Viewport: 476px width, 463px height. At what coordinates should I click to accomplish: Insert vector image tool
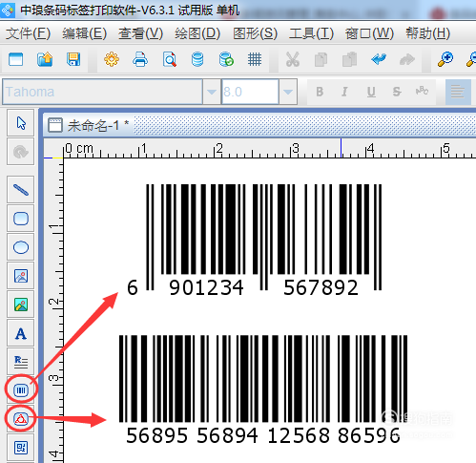click(21, 305)
